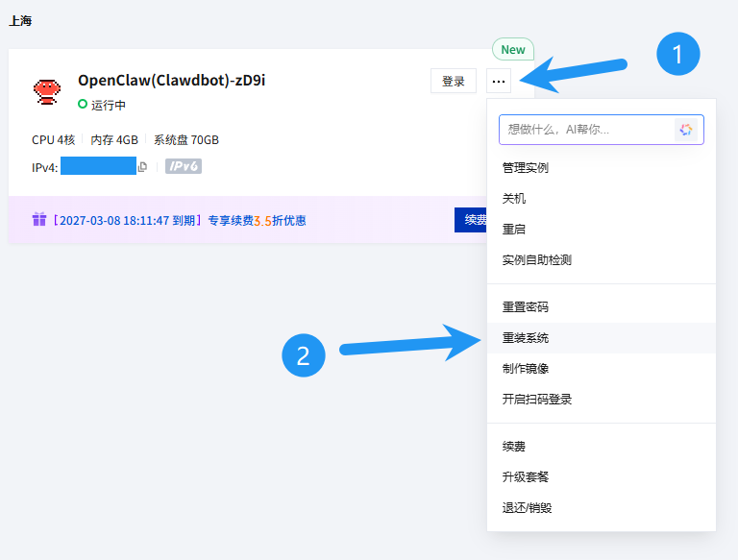Copy the IPv4 address with copy icon
This screenshot has height=560, width=738.
[142, 167]
